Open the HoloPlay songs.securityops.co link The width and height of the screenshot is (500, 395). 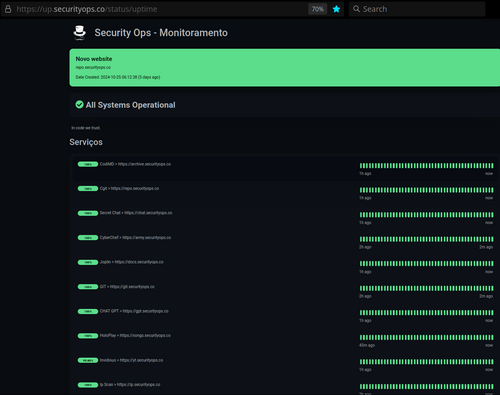(x=135, y=335)
